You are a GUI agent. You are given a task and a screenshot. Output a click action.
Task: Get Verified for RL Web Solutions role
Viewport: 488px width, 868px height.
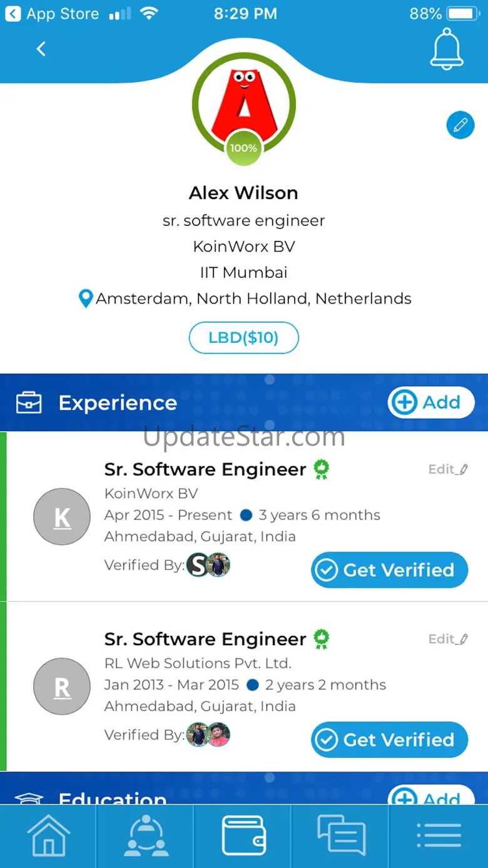pos(389,740)
